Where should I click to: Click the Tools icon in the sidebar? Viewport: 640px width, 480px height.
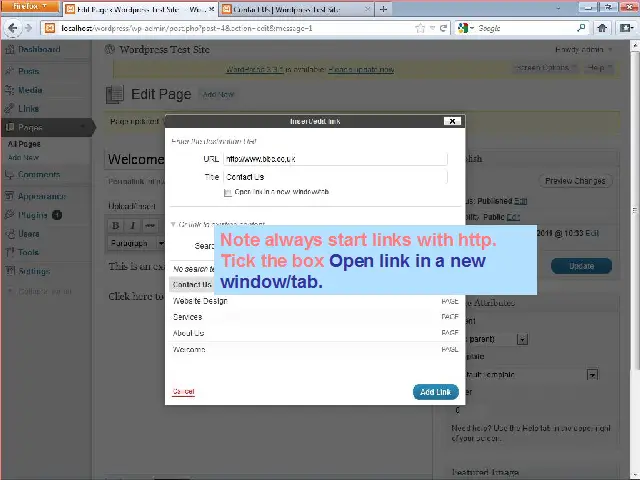coord(10,252)
